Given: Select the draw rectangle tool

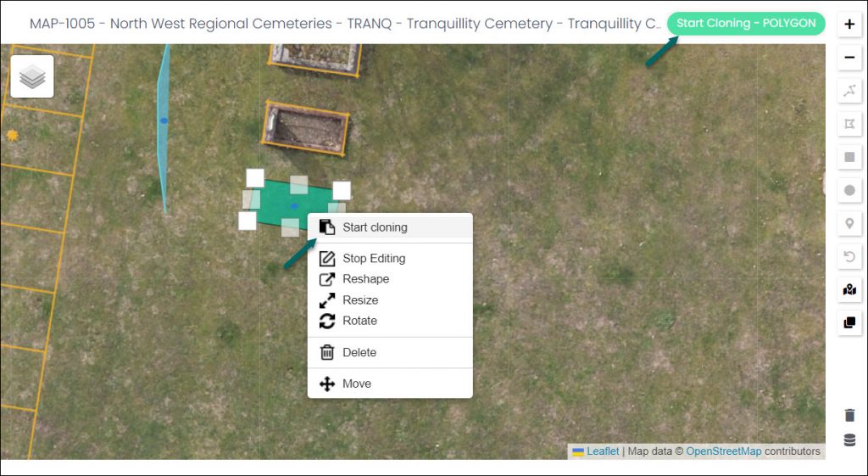Looking at the screenshot, I should [x=849, y=157].
